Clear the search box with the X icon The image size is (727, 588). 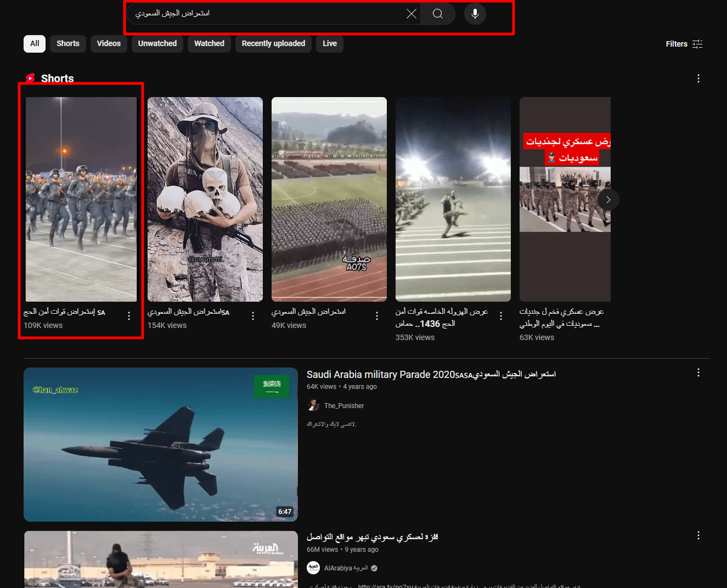pyautogui.click(x=411, y=14)
